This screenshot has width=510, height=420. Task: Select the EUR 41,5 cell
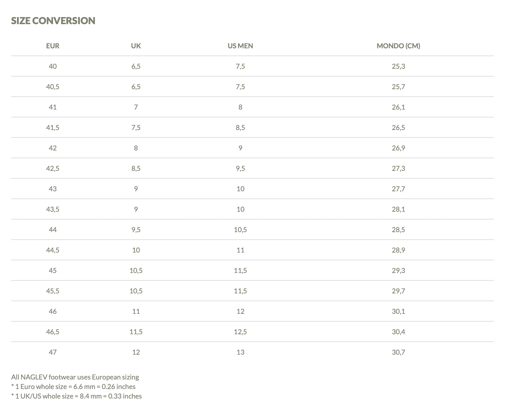[53, 127]
